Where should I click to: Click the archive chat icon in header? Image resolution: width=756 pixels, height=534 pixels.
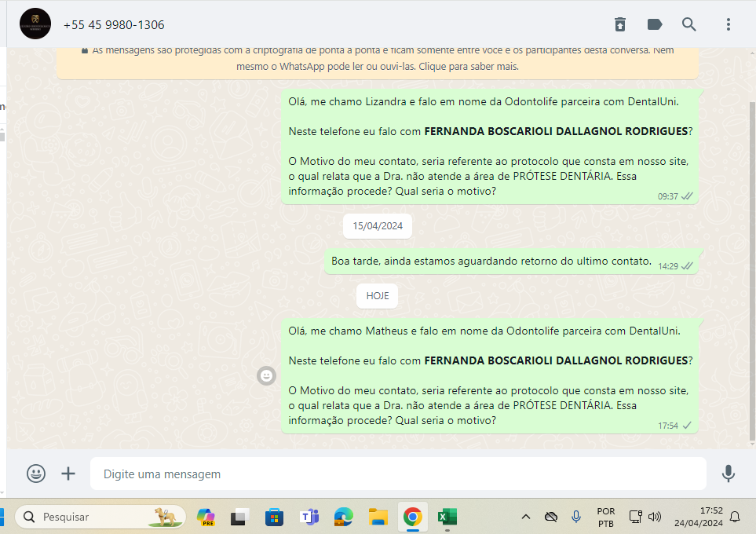click(620, 24)
